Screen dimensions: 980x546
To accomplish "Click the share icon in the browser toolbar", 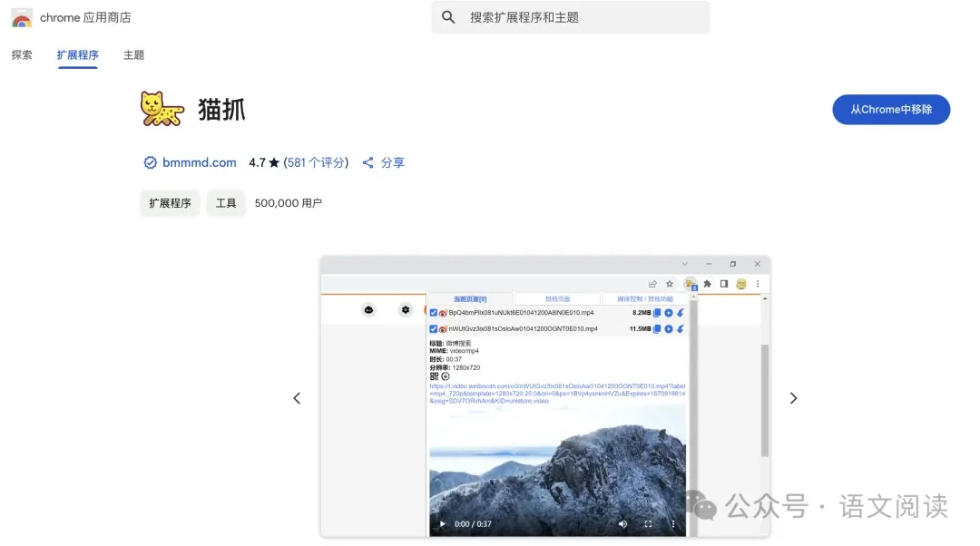I will click(652, 284).
